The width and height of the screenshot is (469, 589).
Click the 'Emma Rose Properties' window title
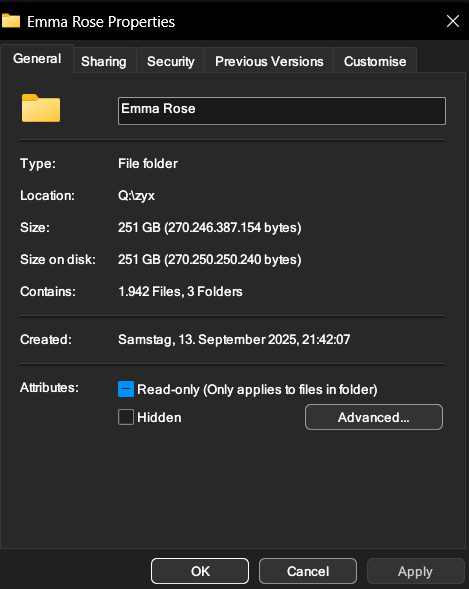(101, 22)
